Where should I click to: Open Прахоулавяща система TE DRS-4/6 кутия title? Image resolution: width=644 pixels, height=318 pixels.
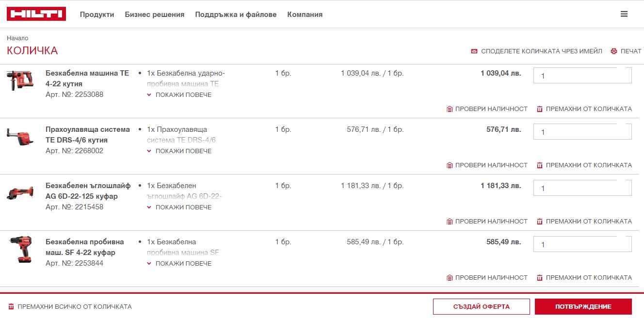tap(88, 135)
